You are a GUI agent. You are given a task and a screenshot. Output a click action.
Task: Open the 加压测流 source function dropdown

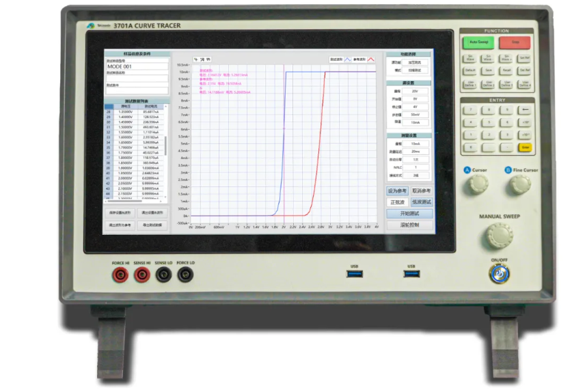click(x=415, y=62)
